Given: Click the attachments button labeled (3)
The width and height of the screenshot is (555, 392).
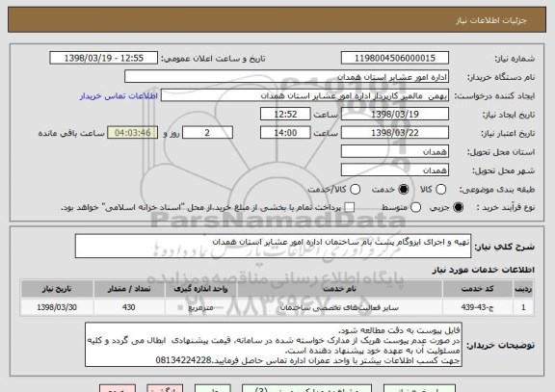Looking at the screenshot, I should tap(306, 388).
